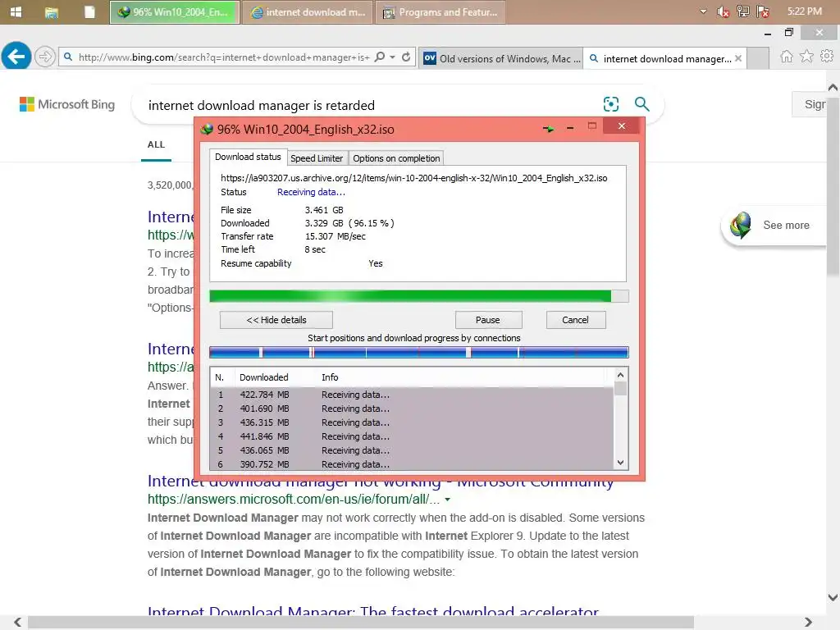Screen dimensions: 840x630
Task: Click the archive.org download URL text
Action: tap(414, 178)
